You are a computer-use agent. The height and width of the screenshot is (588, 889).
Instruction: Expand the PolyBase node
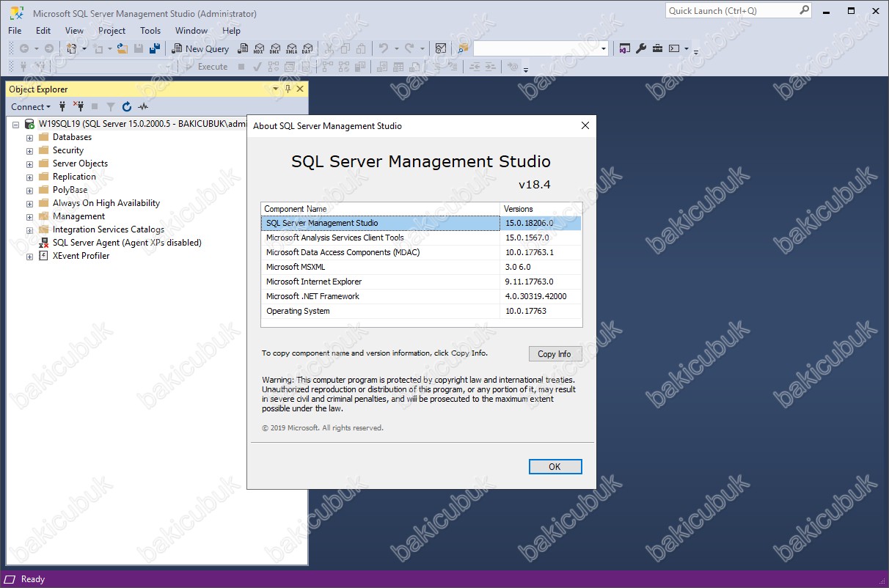pyautogui.click(x=30, y=191)
